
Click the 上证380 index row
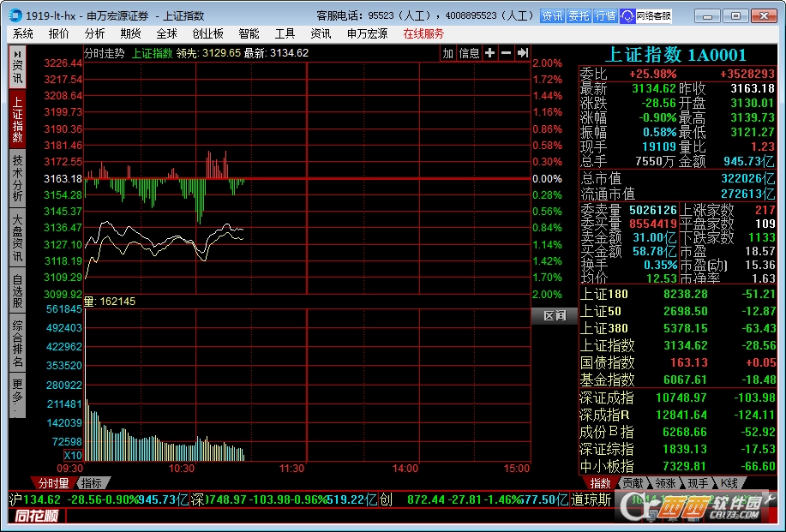click(678, 328)
